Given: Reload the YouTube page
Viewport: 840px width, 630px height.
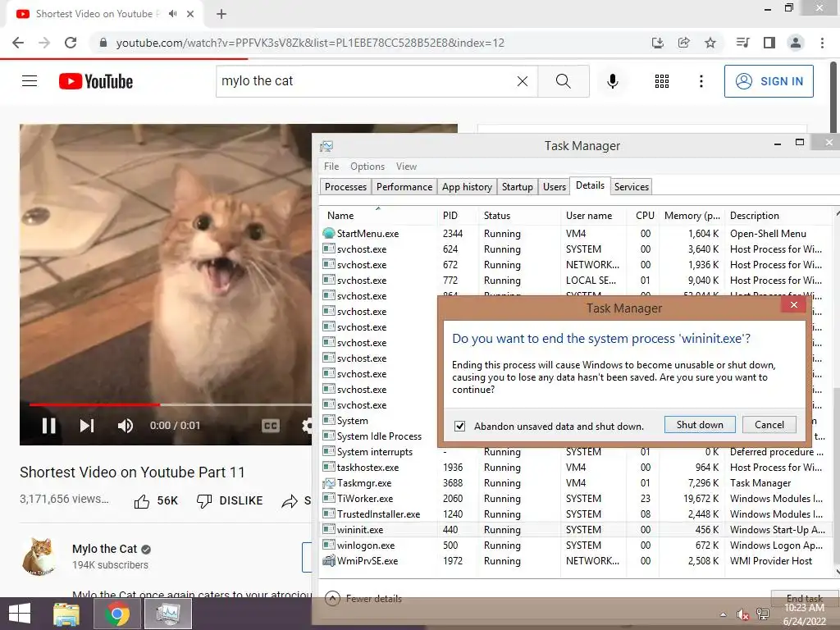Looking at the screenshot, I should point(71,43).
